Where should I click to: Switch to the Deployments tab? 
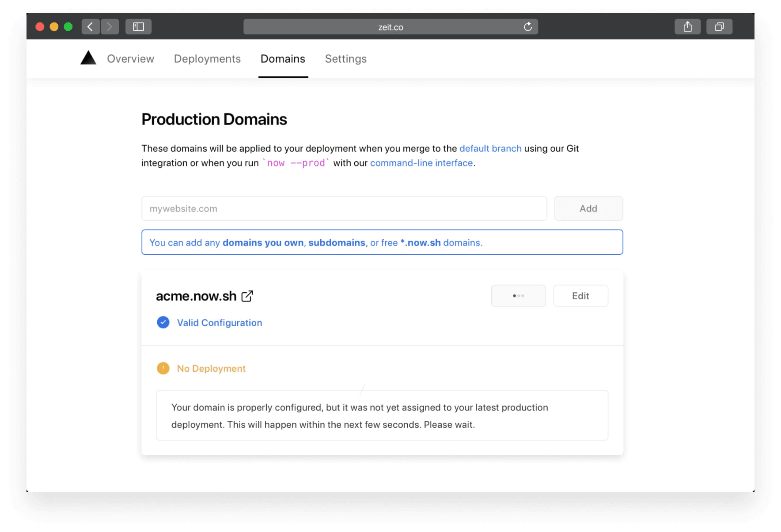207,58
